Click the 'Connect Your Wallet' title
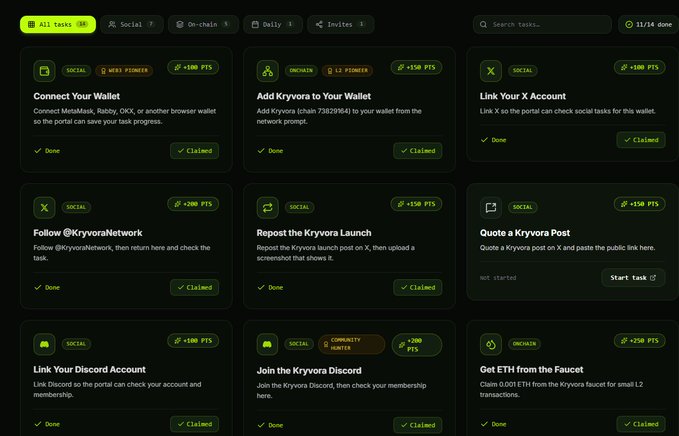 tap(77, 96)
